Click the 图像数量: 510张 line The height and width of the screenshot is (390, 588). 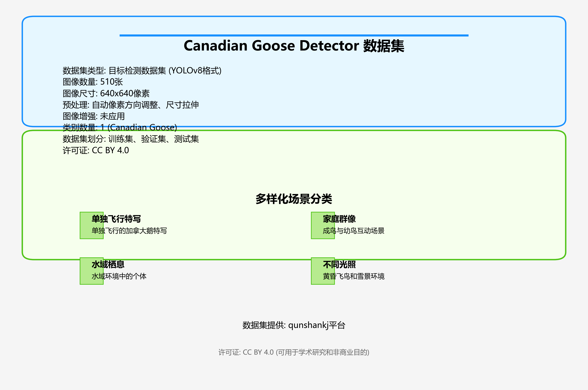93,82
